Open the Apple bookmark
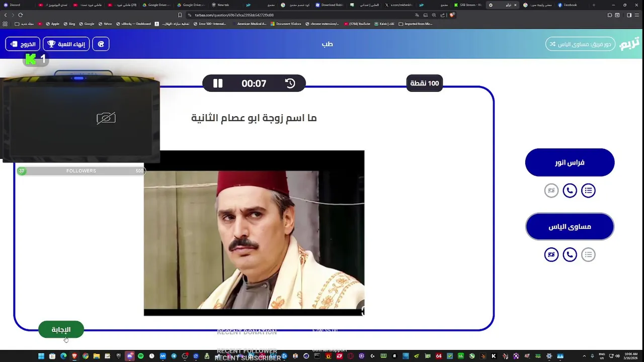Screen dimensions: 644x362 click(52, 24)
